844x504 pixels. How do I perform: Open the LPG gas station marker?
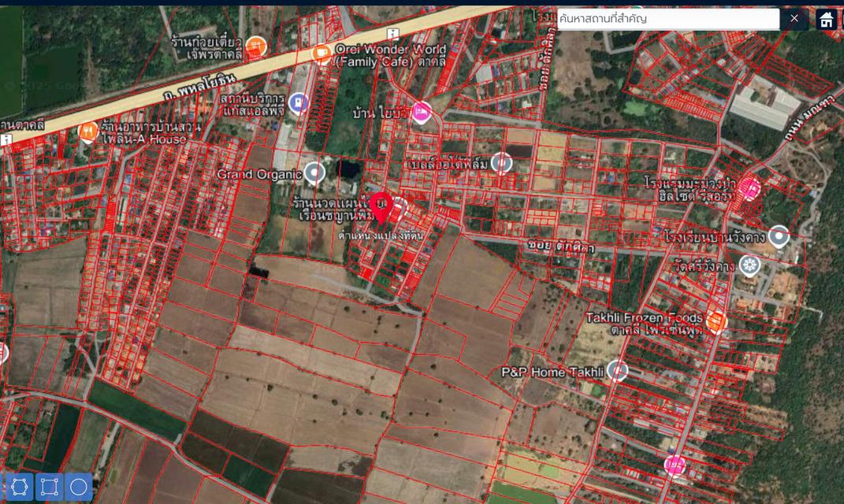click(x=298, y=103)
